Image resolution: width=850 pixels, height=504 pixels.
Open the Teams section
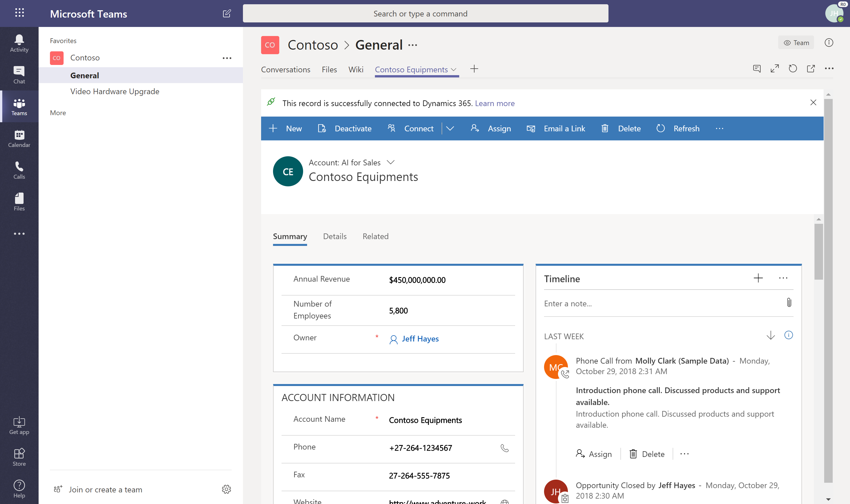click(x=19, y=107)
